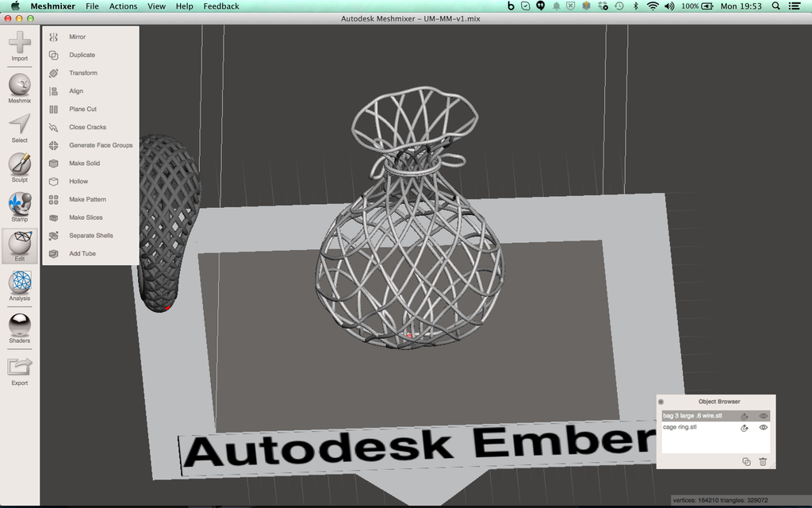Activate the Select tool
Viewport: 812px width, 508px height.
click(x=20, y=128)
